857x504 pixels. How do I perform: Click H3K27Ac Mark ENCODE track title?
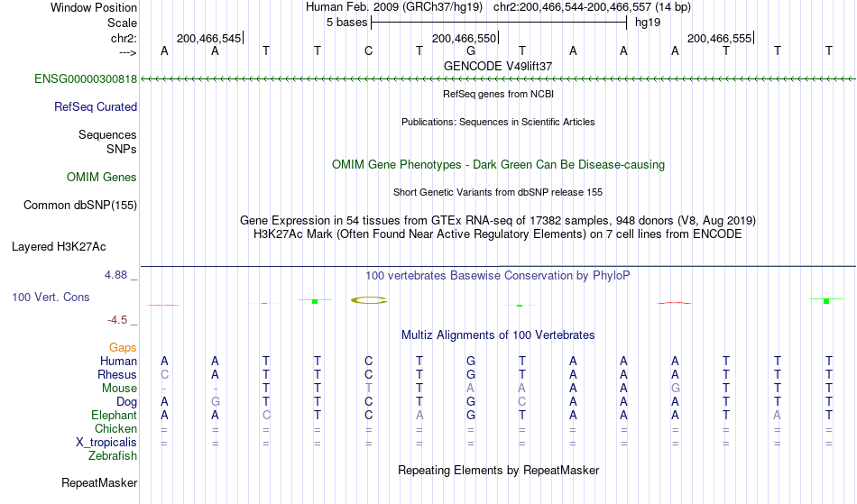click(498, 234)
